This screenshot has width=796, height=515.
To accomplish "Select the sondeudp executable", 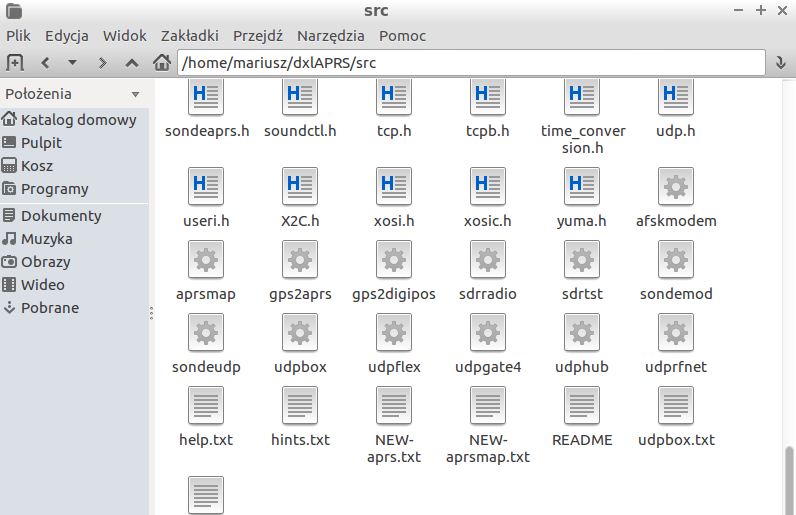I will (x=206, y=344).
